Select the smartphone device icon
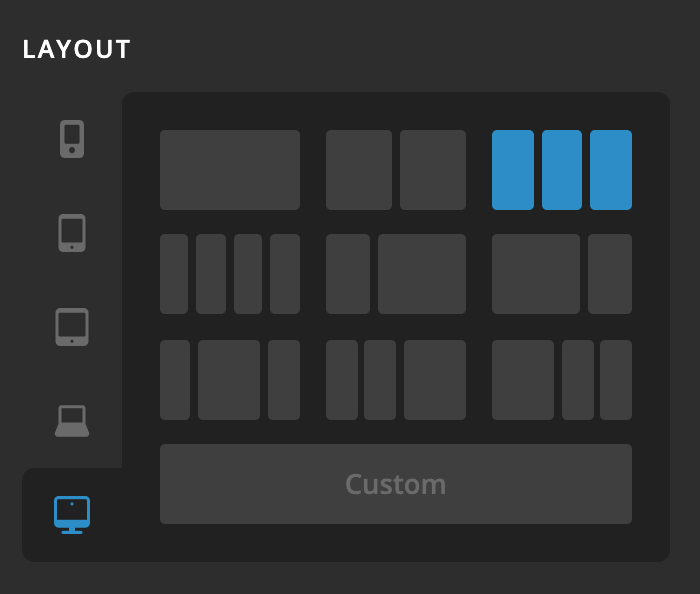Screen dimensions: 700x594 click(72, 139)
